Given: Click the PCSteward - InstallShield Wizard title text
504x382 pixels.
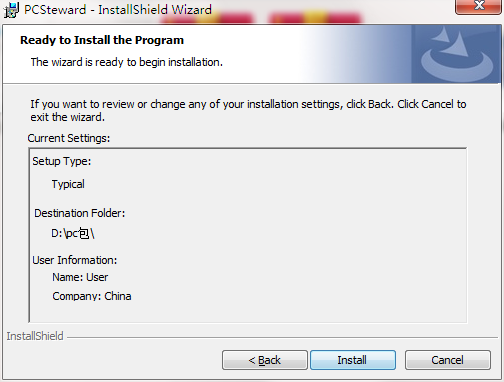Looking at the screenshot, I should tap(118, 10).
